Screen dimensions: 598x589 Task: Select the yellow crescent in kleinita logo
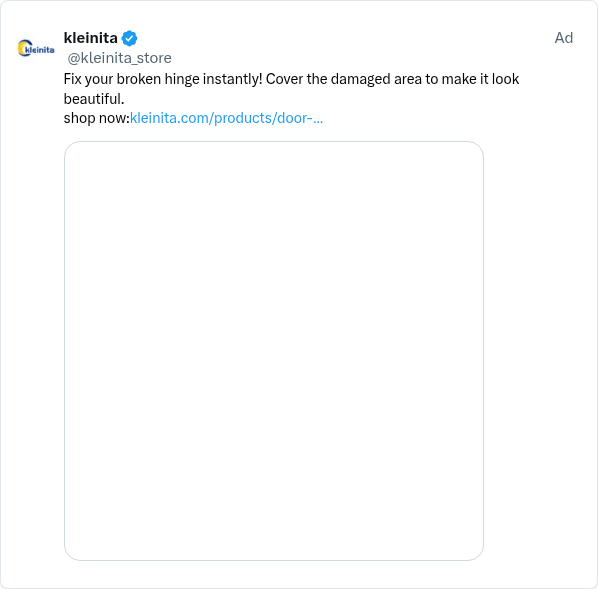click(24, 48)
